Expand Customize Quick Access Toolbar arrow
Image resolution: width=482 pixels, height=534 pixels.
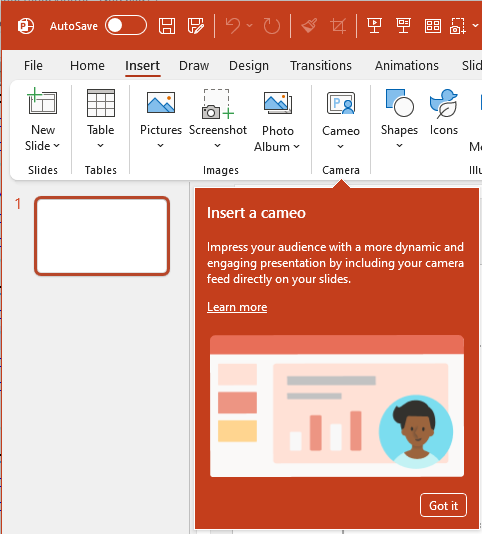[476, 26]
